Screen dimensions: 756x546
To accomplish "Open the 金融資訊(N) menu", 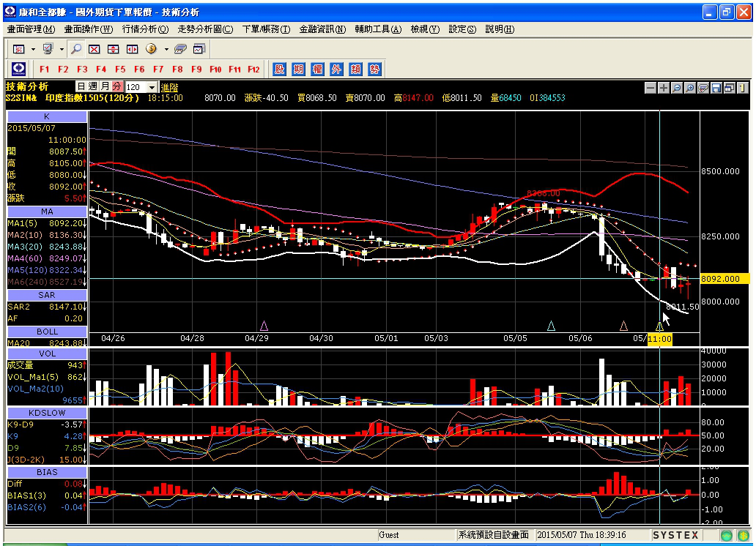I will pyautogui.click(x=322, y=29).
